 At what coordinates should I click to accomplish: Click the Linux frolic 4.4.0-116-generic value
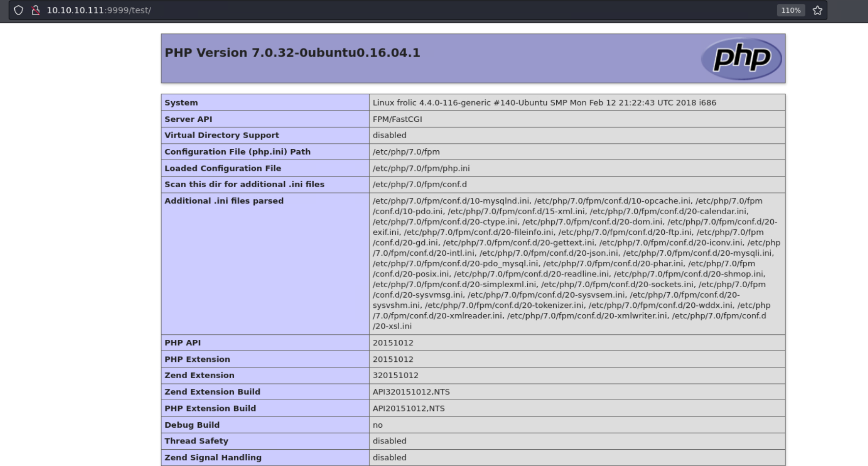pos(544,103)
